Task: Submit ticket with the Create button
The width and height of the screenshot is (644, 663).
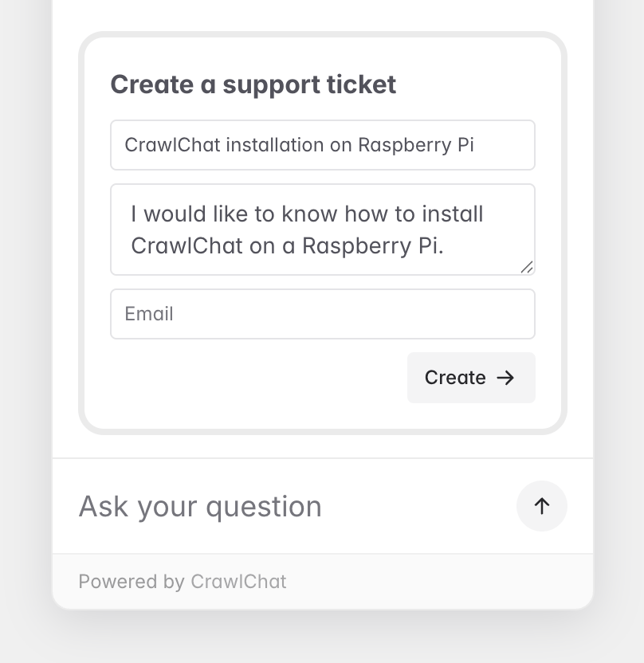Action: (x=471, y=378)
